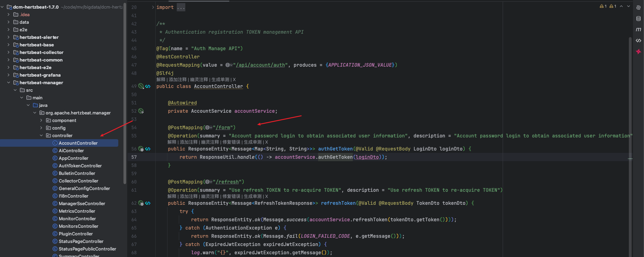Expand the config package

pos(41,128)
